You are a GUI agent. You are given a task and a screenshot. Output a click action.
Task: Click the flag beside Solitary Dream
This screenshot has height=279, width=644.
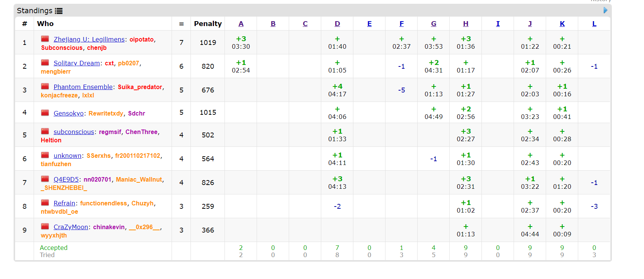pos(45,62)
